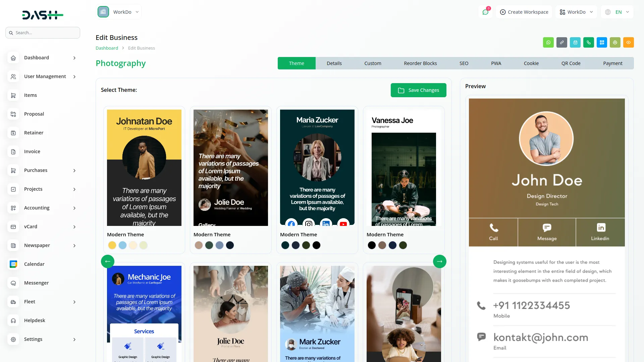Select the Maria Zucker theme thumbnail
This screenshot has width=644, height=362.
[x=317, y=168]
